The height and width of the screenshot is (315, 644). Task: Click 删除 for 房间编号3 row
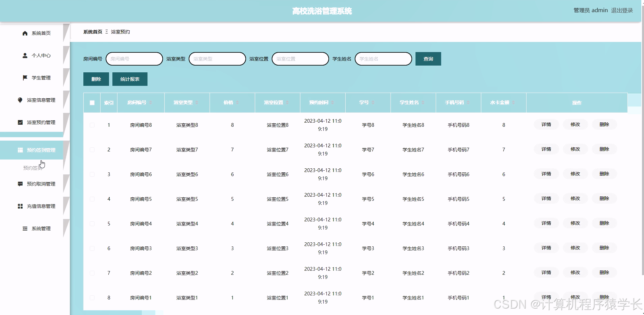tap(604, 248)
